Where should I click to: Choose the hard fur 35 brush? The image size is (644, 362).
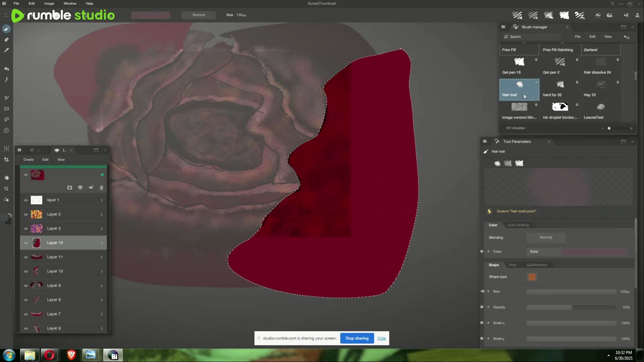559,88
